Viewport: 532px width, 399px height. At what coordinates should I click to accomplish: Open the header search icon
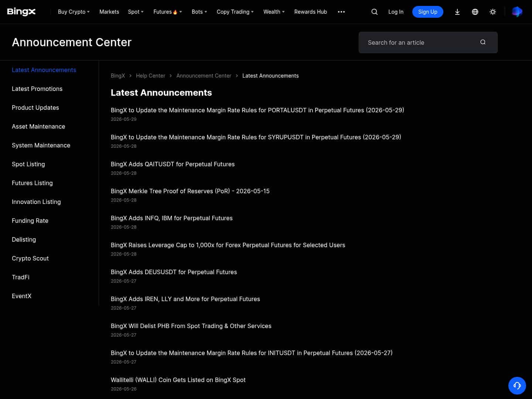(374, 12)
